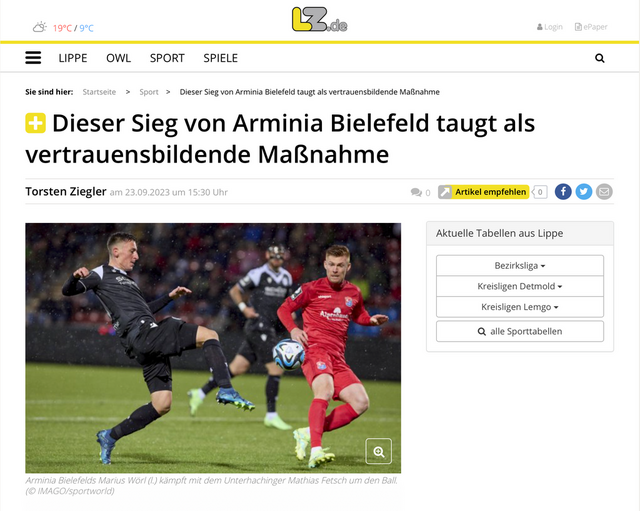Open the comments speech bubble icon
Viewport: 640px width, 511px height.
point(416,192)
